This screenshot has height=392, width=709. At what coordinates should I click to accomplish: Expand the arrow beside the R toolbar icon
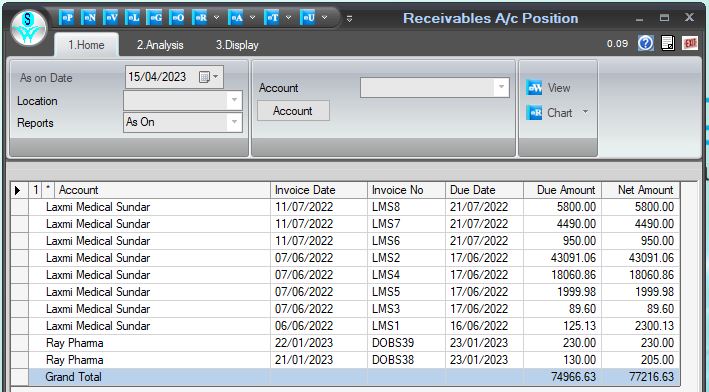pos(217,18)
